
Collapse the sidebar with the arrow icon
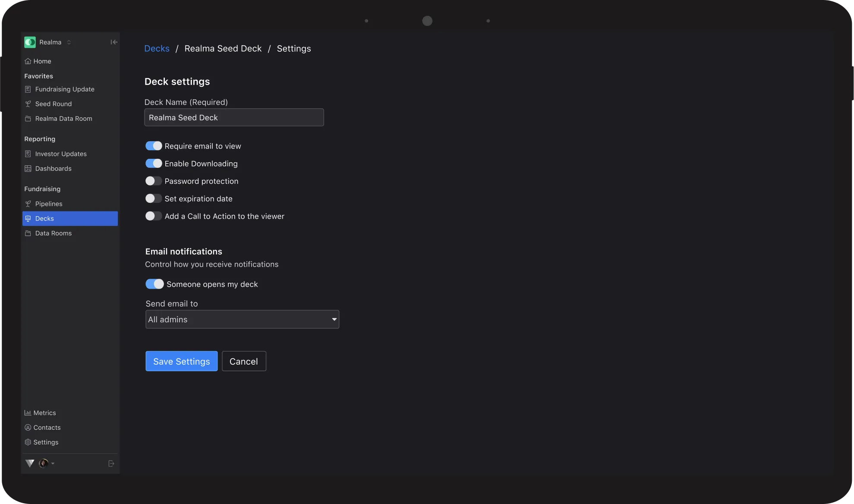coord(114,42)
